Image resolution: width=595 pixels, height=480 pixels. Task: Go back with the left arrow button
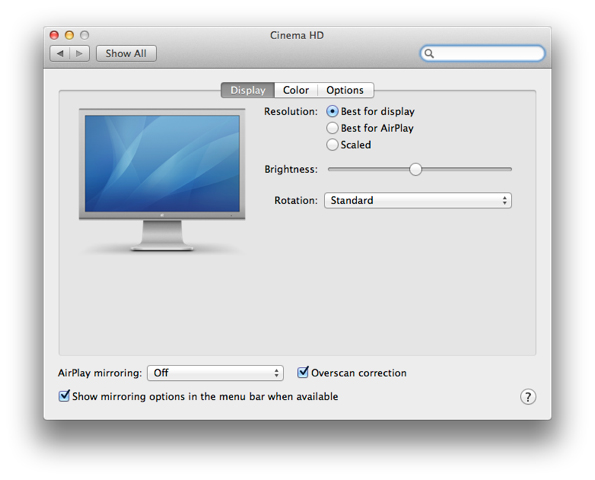pos(60,54)
